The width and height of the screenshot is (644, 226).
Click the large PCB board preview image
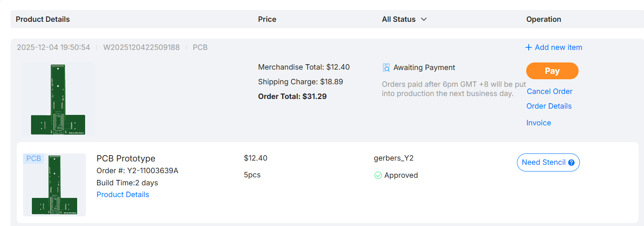[x=58, y=99]
